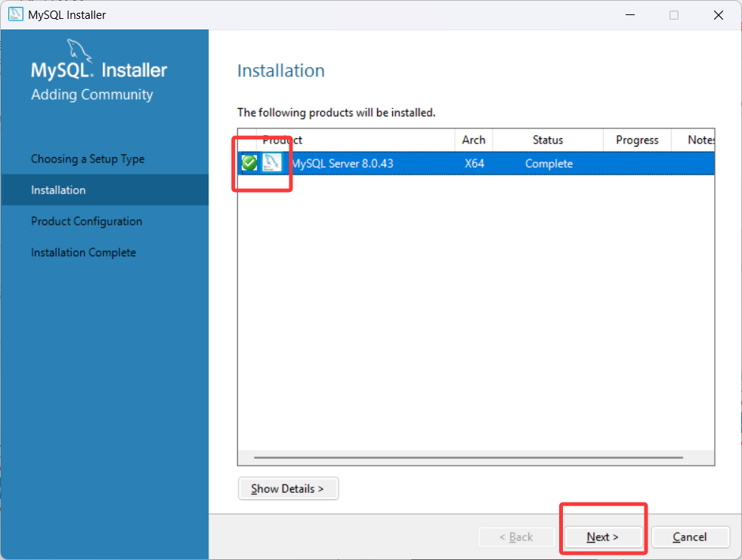
Task: Select the Installation step in sidebar
Action: pos(104,190)
